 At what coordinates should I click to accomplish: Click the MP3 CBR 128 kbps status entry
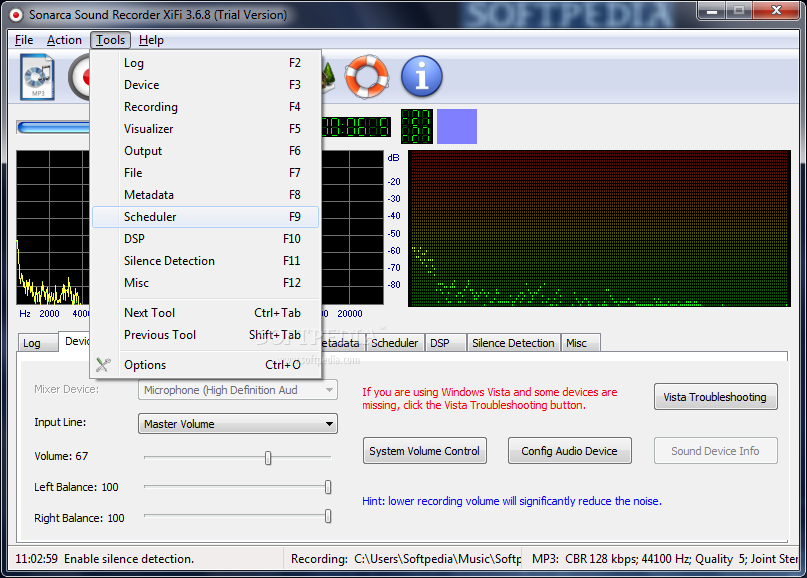(665, 559)
